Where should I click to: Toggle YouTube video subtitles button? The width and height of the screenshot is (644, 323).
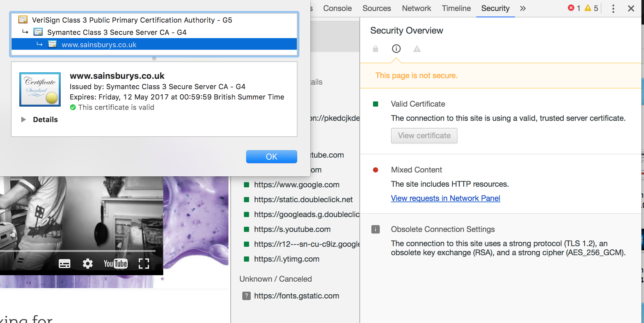[65, 264]
